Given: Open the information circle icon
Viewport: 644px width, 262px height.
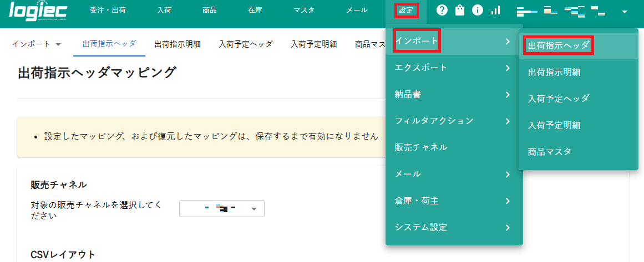Looking at the screenshot, I should 478,11.
